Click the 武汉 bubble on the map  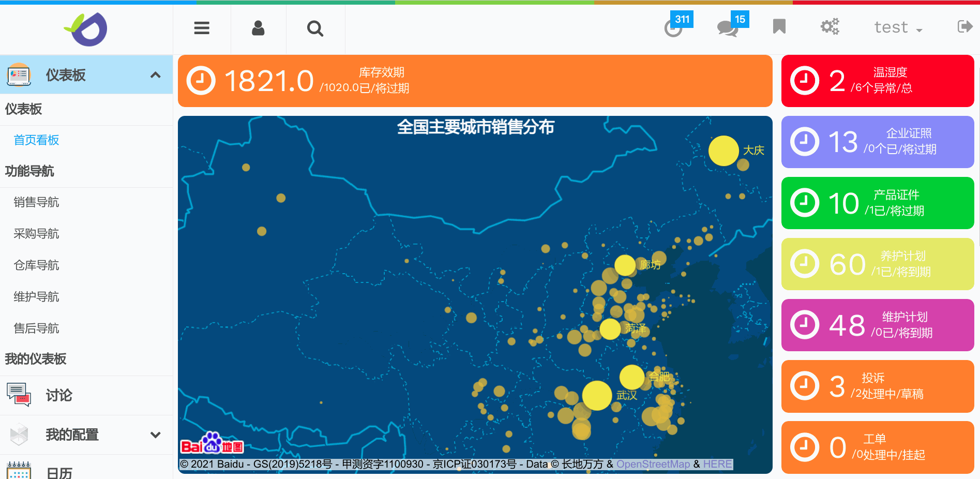point(597,396)
